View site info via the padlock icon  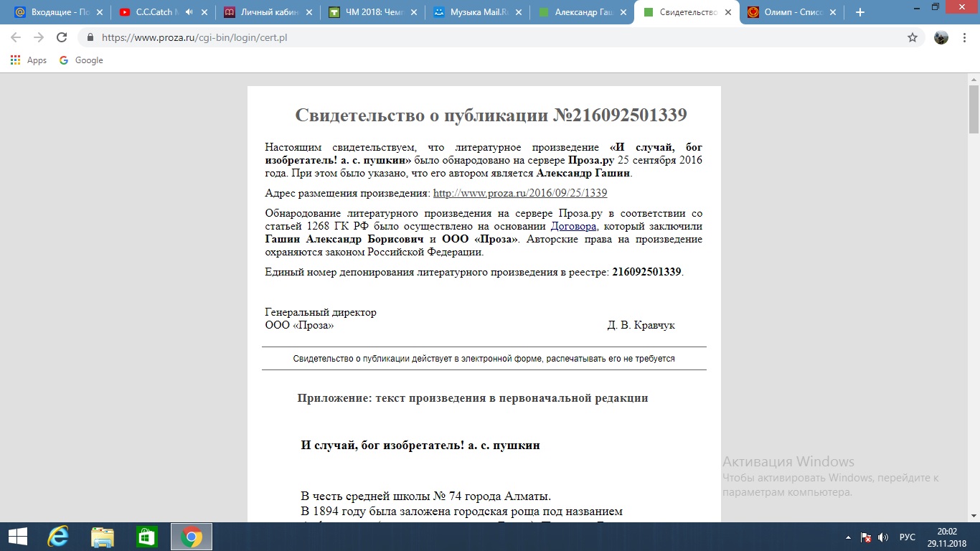[90, 37]
